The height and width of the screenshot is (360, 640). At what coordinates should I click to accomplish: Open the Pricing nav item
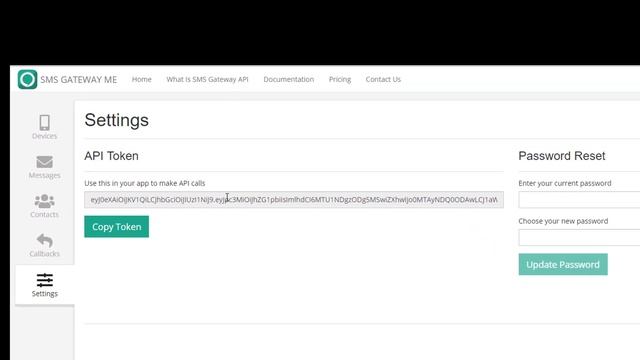[340, 79]
